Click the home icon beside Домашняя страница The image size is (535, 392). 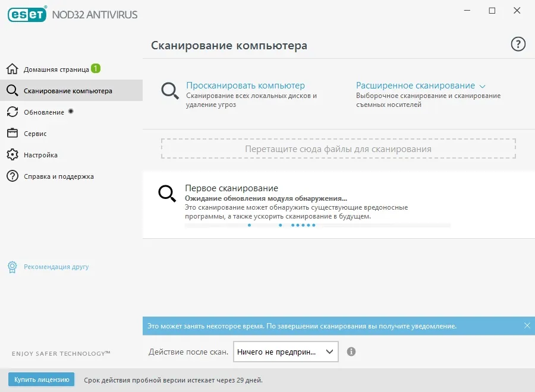[x=12, y=69]
